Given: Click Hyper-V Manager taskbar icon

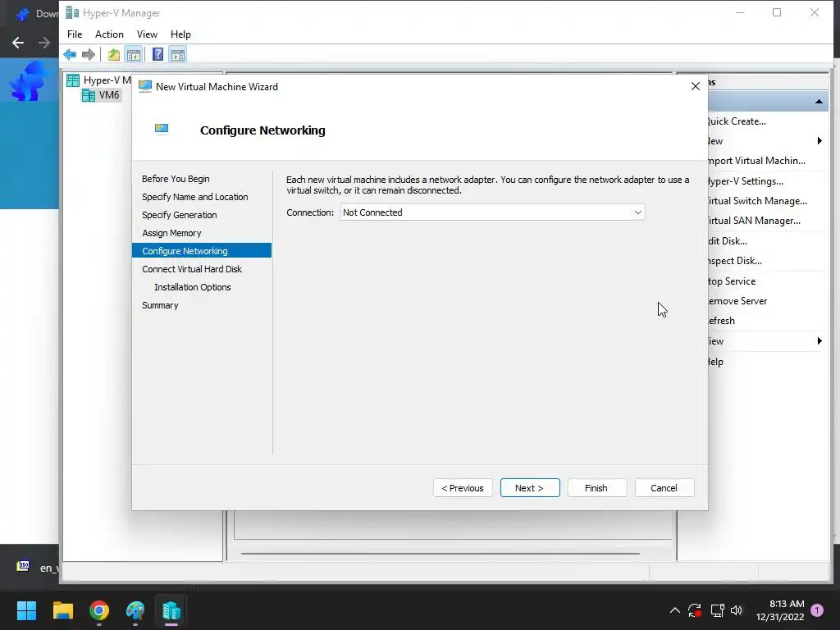Looking at the screenshot, I should 171,610.
